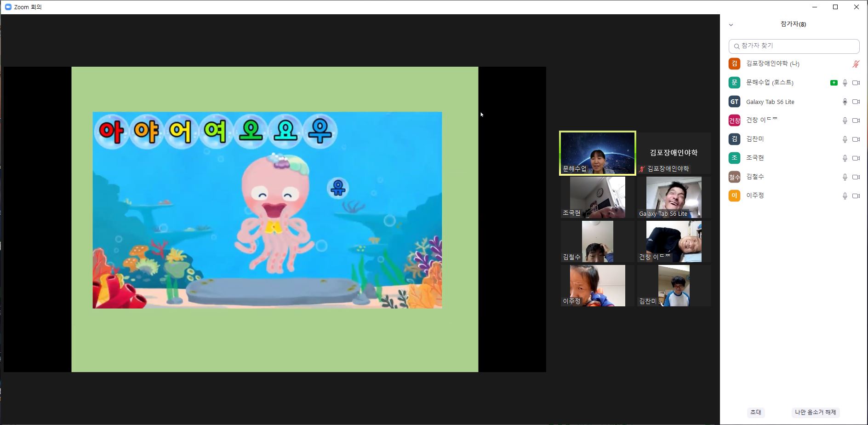
Task: Select the 문해수업 video thumbnail
Action: click(598, 153)
